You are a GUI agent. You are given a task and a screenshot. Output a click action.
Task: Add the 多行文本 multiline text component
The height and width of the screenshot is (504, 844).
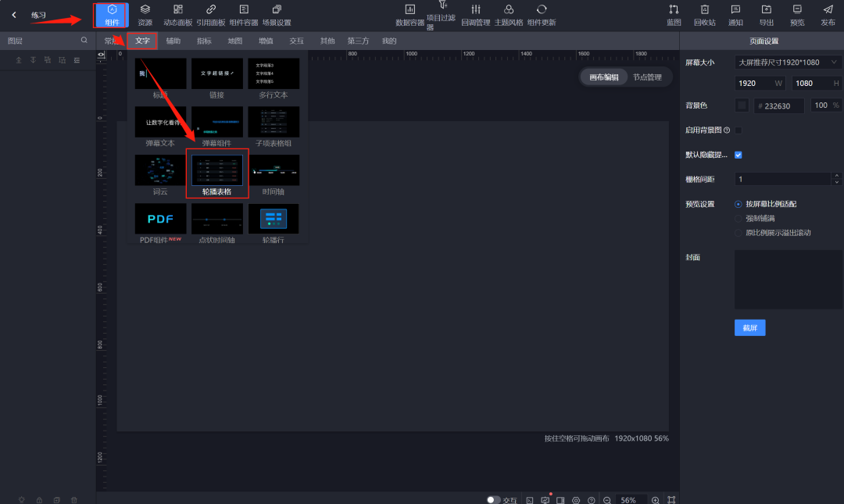[x=274, y=78]
